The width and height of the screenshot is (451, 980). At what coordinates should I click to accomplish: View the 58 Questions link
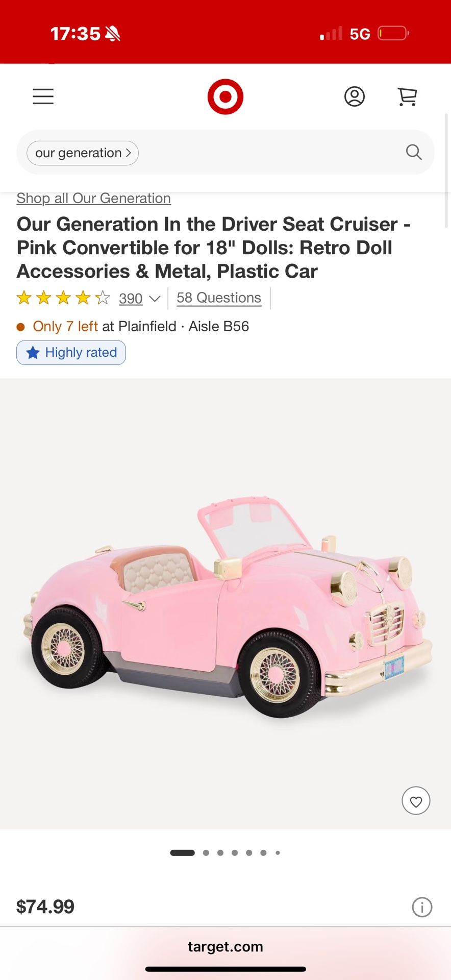219,298
